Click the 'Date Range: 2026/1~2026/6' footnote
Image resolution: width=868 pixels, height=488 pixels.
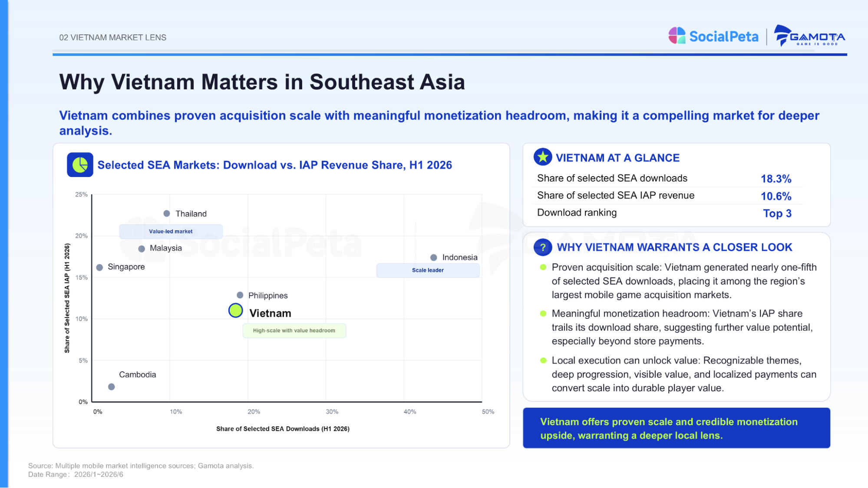76,475
